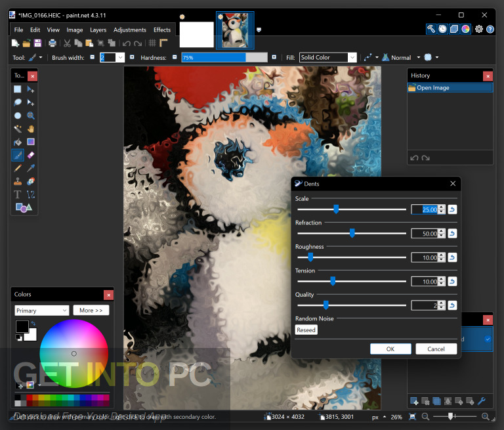The image size is (504, 430).
Task: Toggle rulers display
Action: pos(163,43)
